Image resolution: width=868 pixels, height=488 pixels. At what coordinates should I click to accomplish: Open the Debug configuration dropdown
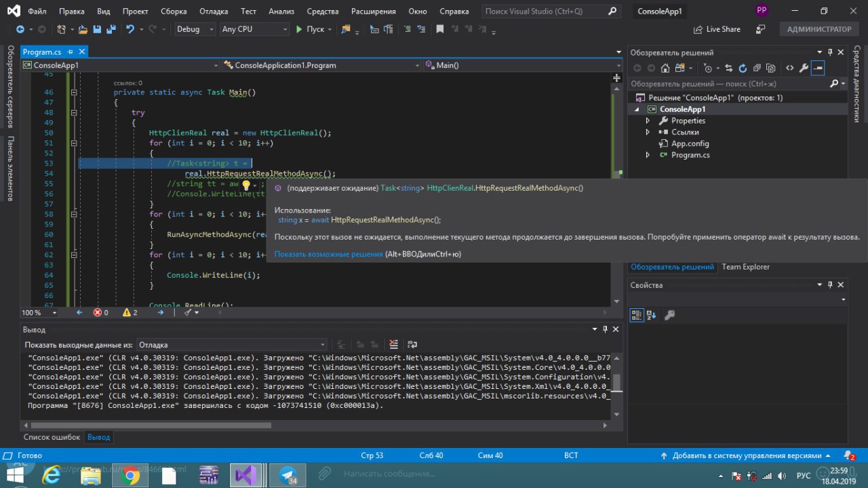pyautogui.click(x=195, y=29)
